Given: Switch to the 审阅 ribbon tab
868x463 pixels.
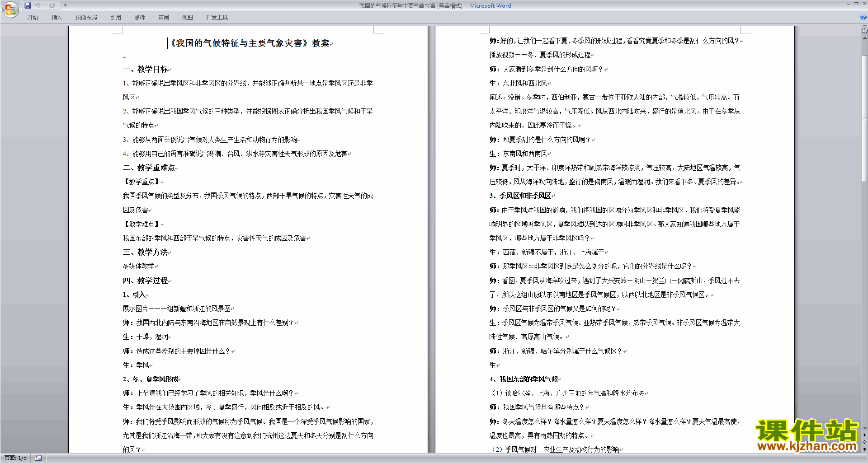Looking at the screenshot, I should point(164,18).
